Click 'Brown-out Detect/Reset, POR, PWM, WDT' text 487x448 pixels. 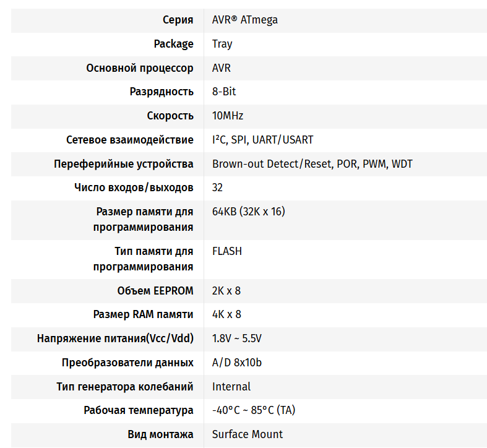[312, 164]
